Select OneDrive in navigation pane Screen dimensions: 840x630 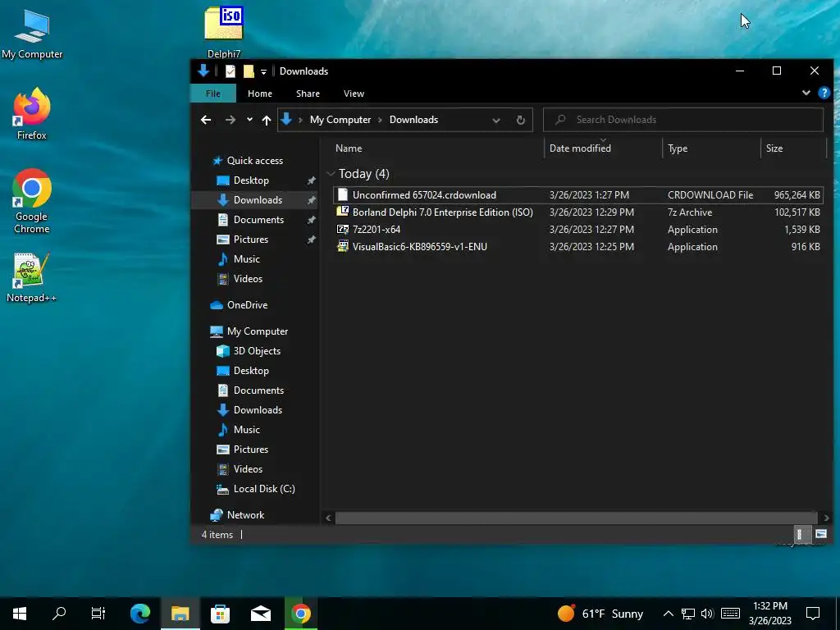click(x=247, y=305)
